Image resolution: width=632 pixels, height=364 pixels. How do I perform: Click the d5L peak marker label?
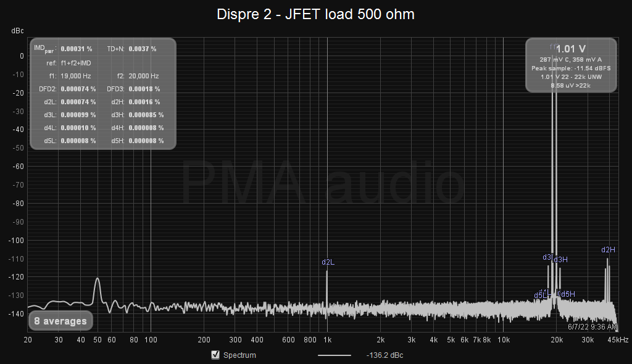click(540, 296)
